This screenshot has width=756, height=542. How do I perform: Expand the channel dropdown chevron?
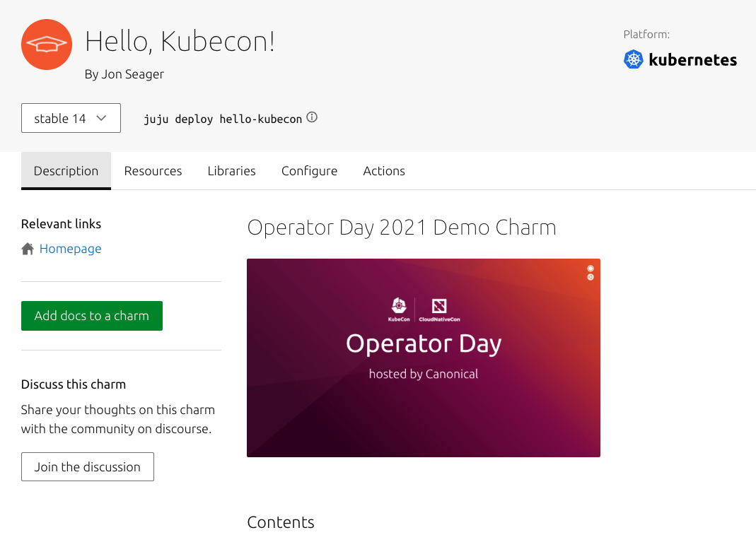coord(101,118)
